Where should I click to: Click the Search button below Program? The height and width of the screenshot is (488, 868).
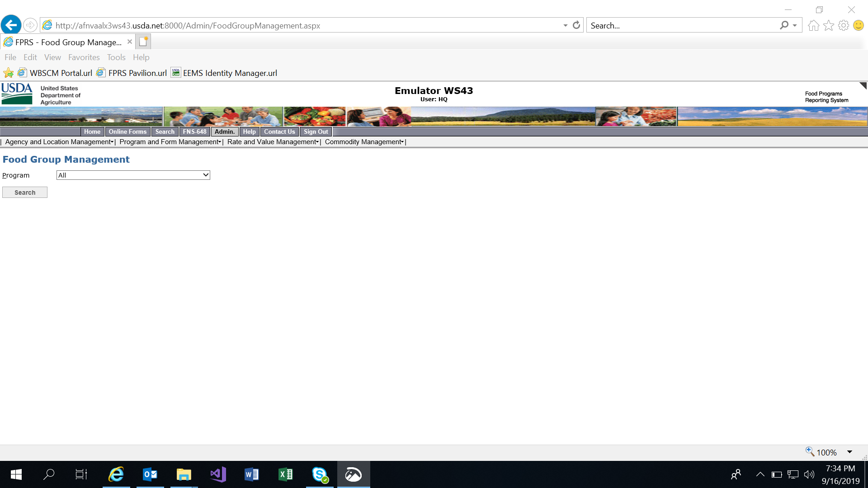tap(25, 192)
